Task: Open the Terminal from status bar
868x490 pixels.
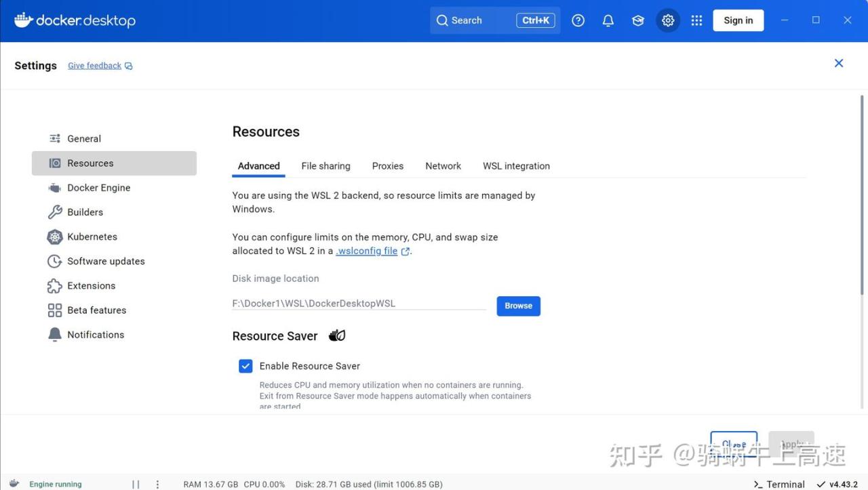Action: coord(779,484)
